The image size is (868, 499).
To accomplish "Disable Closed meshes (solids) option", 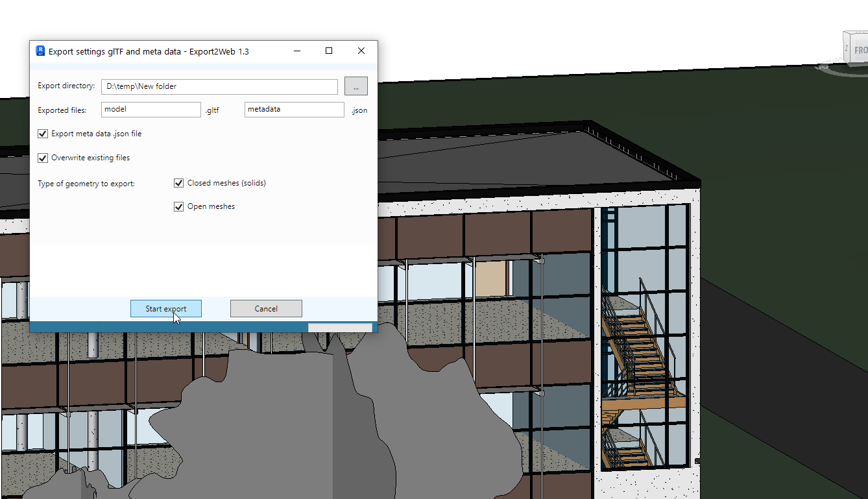I will [179, 183].
